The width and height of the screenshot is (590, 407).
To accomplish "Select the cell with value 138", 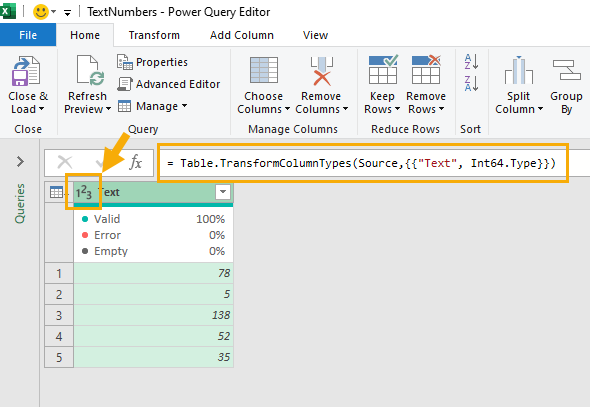I will [154, 315].
